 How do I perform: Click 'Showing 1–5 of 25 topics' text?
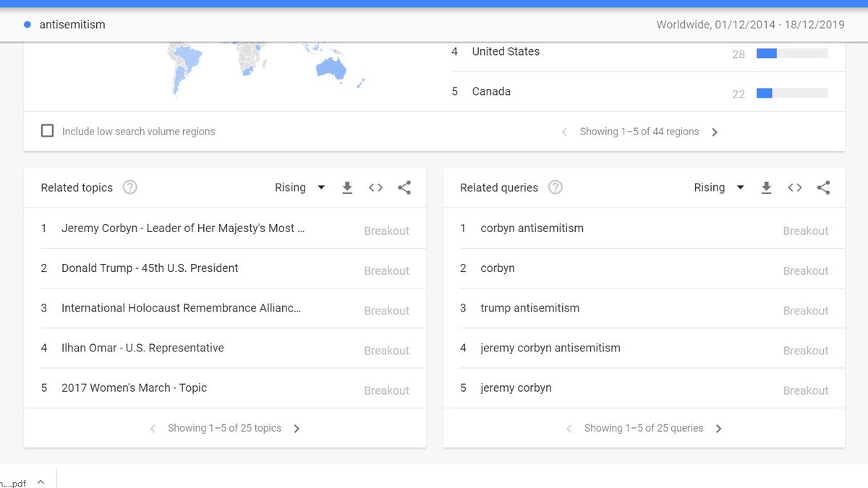pyautogui.click(x=224, y=428)
